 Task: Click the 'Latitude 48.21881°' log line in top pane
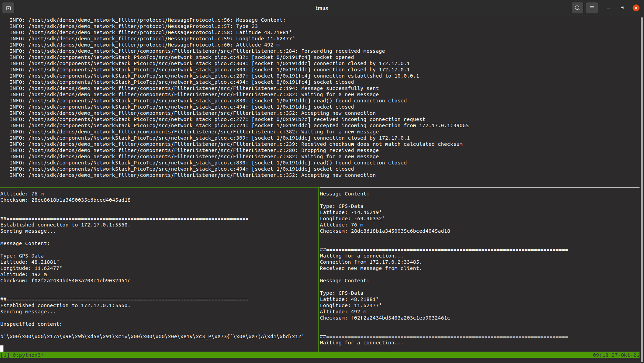[x=151, y=32]
